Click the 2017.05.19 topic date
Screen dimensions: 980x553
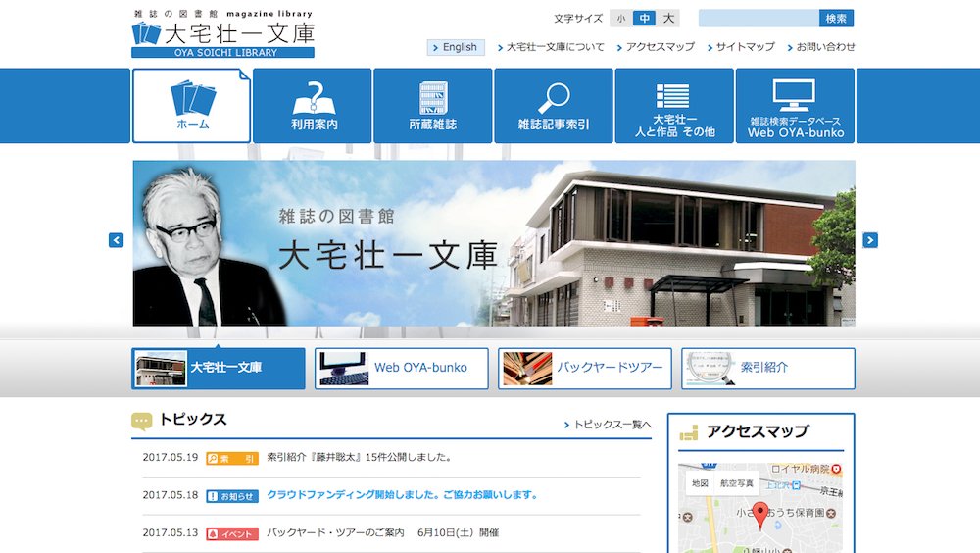(170, 457)
